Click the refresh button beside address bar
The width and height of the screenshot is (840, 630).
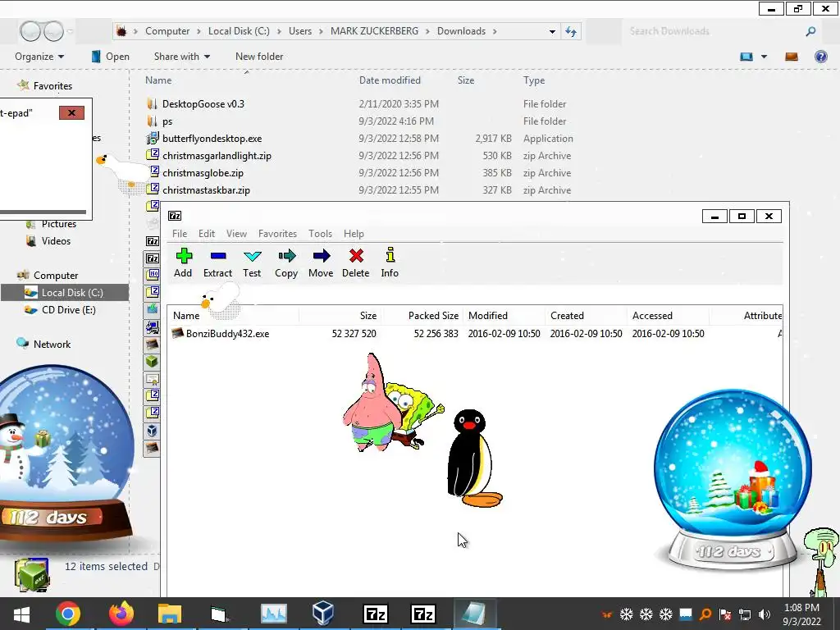tap(571, 32)
